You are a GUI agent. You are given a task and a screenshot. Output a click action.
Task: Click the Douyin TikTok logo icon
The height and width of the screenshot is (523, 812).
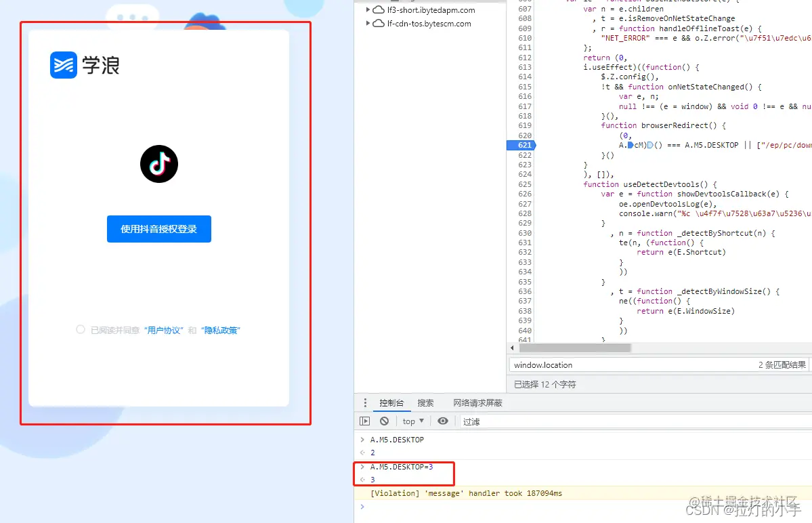(x=159, y=164)
